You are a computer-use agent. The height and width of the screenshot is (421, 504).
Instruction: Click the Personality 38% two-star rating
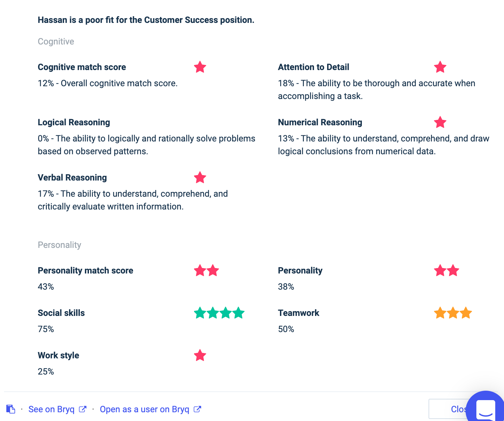tap(446, 270)
